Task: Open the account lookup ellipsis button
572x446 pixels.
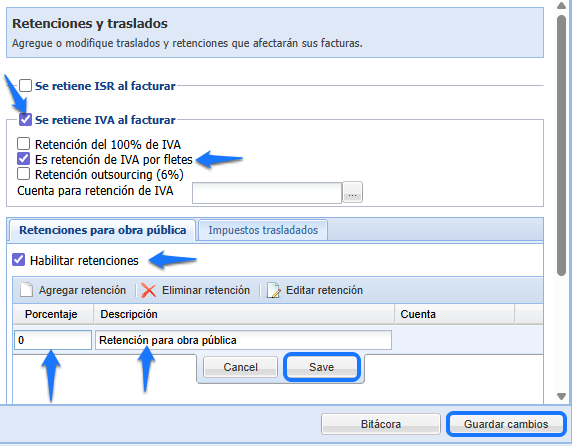Action: click(352, 192)
